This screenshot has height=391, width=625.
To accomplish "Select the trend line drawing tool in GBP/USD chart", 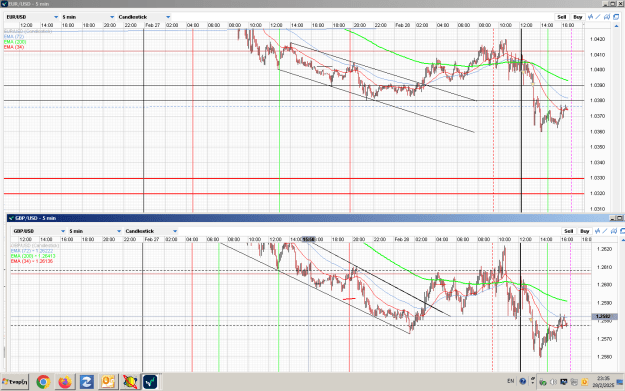I will coord(605,231).
